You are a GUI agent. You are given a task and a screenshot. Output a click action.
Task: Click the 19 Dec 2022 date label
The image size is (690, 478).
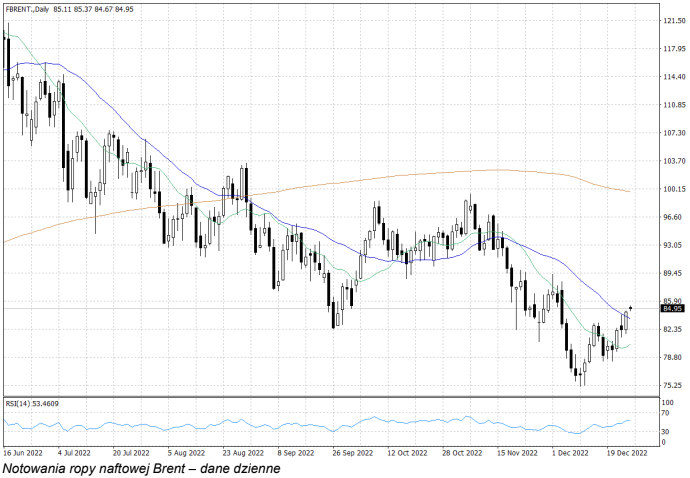click(627, 452)
